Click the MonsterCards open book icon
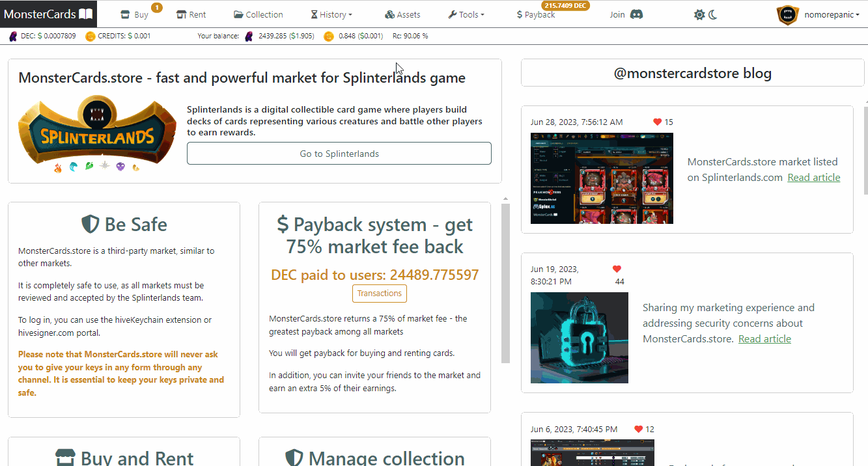 tap(85, 14)
